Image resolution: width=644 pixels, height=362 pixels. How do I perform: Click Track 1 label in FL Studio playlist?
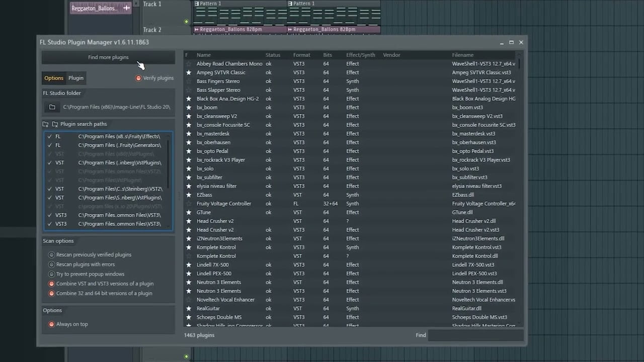coord(152,4)
